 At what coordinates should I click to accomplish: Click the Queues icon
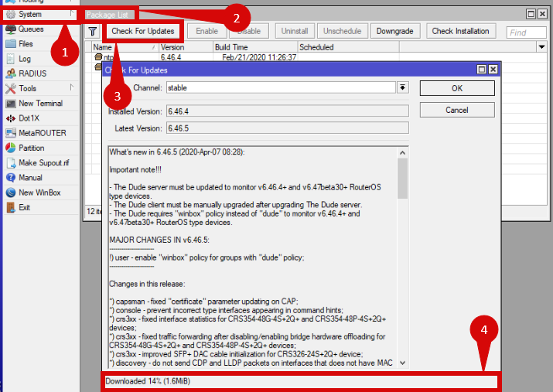(x=11, y=29)
